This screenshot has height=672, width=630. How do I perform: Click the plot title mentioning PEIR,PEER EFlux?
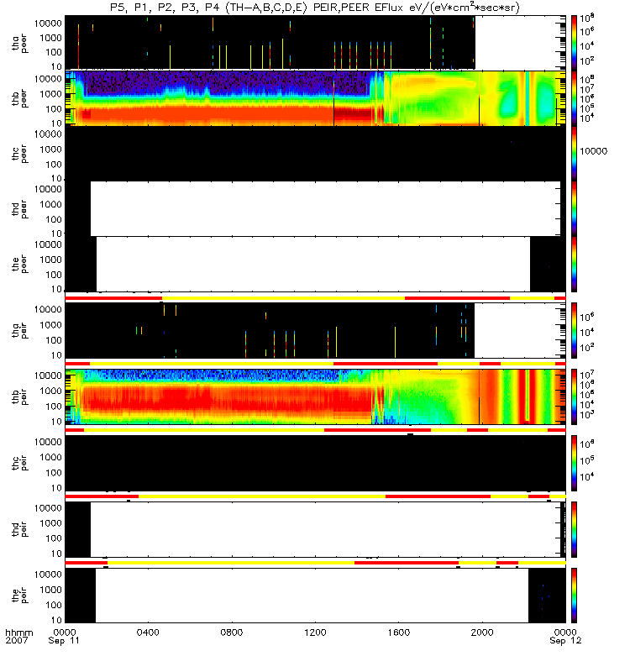coord(314,8)
